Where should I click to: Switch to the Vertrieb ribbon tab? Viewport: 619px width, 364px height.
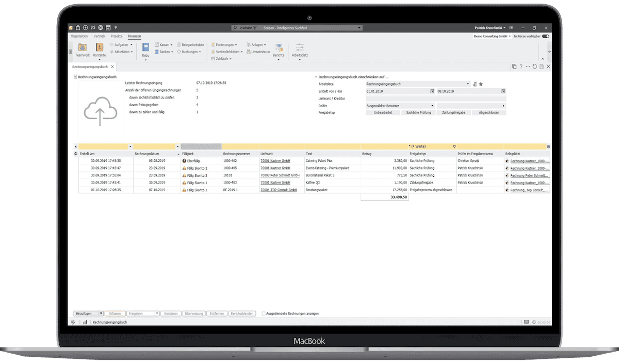(100, 37)
